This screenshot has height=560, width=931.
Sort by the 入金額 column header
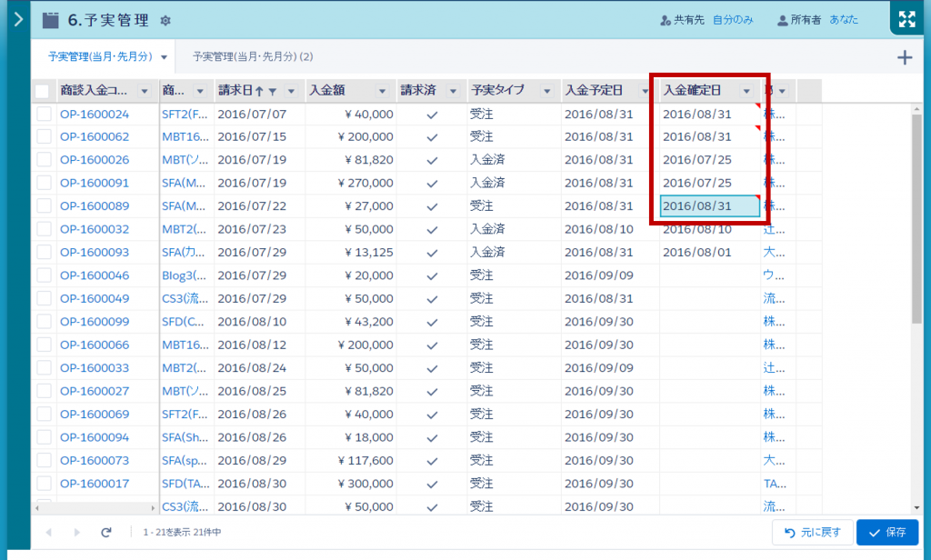(327, 90)
